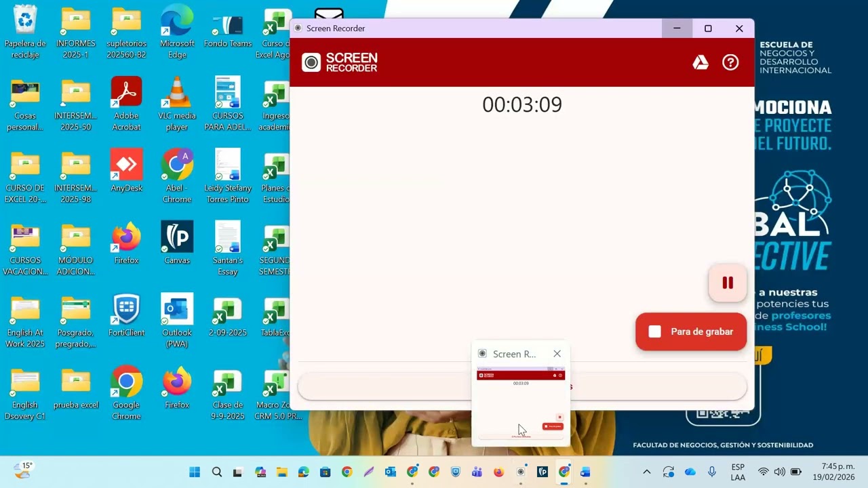Open Word from the taskbar
868x488 pixels.
[585, 472]
